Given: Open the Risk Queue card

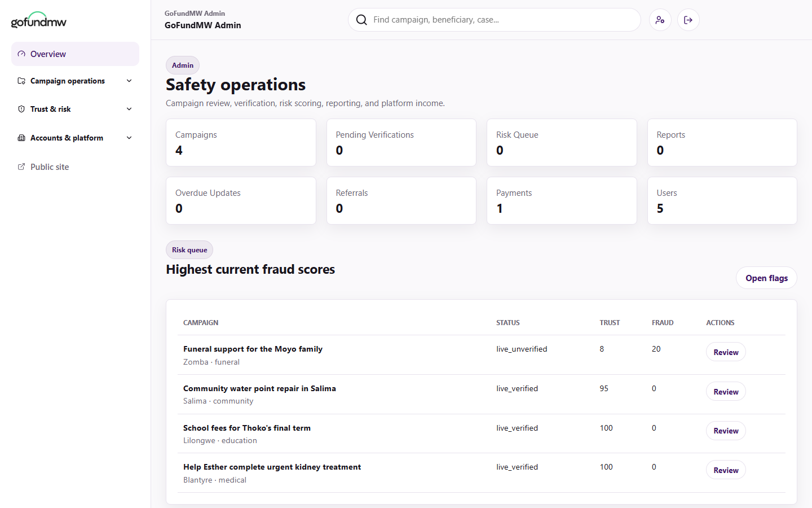Looking at the screenshot, I should coord(562,142).
